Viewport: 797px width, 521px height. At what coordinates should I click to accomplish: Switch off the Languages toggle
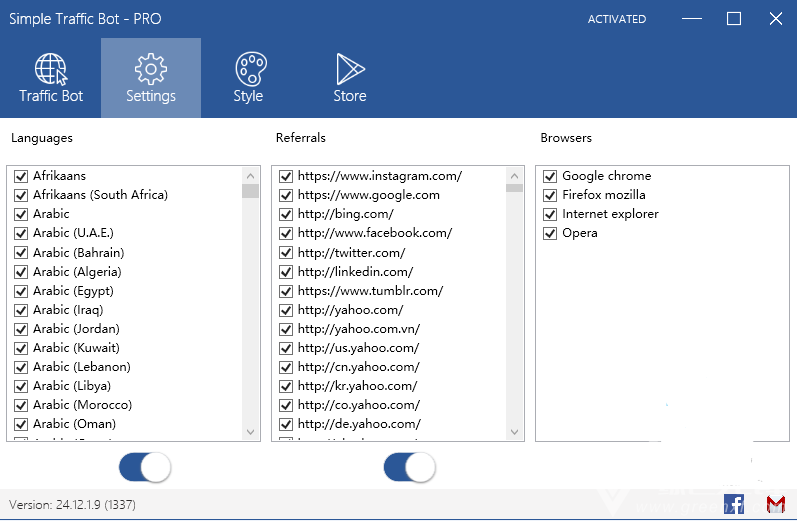[x=145, y=467]
